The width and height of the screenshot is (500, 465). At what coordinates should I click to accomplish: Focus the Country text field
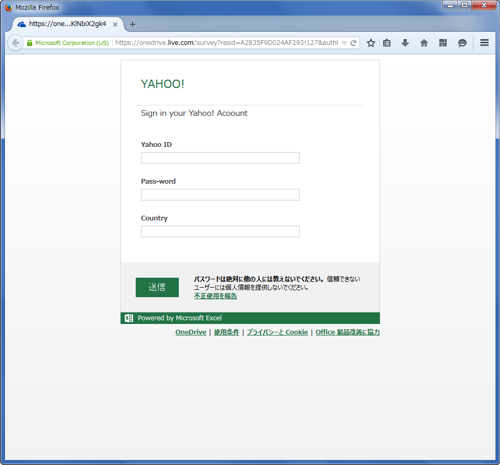point(220,232)
